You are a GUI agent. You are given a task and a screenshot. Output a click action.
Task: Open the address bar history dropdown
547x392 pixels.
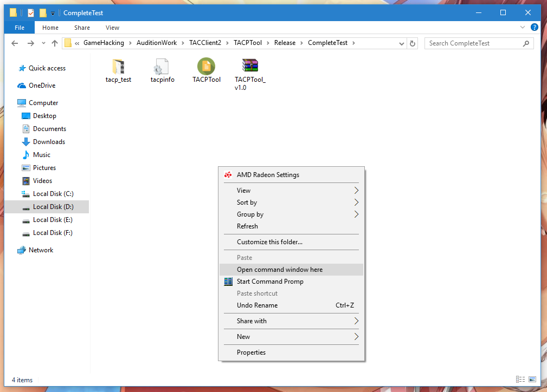click(402, 43)
